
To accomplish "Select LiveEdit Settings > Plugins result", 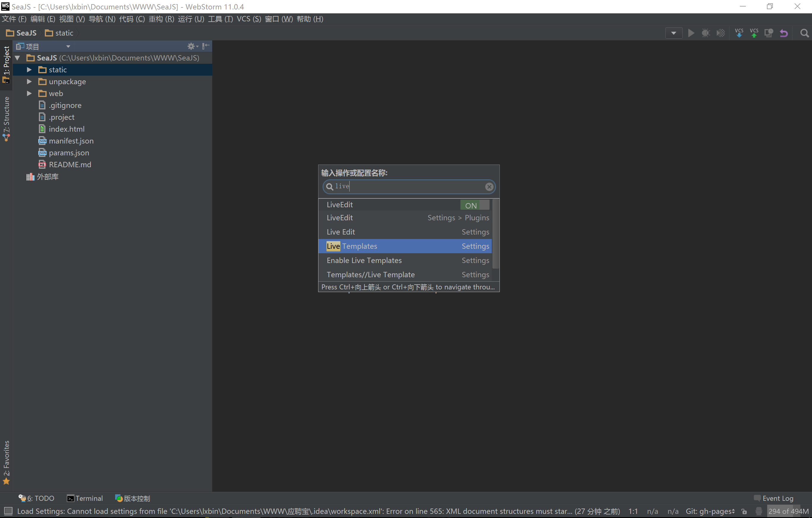I will 405,218.
